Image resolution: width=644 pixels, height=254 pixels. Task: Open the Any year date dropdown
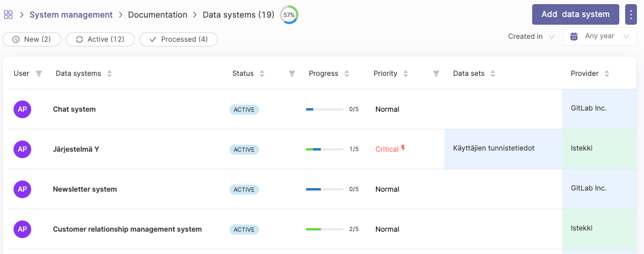coord(599,36)
